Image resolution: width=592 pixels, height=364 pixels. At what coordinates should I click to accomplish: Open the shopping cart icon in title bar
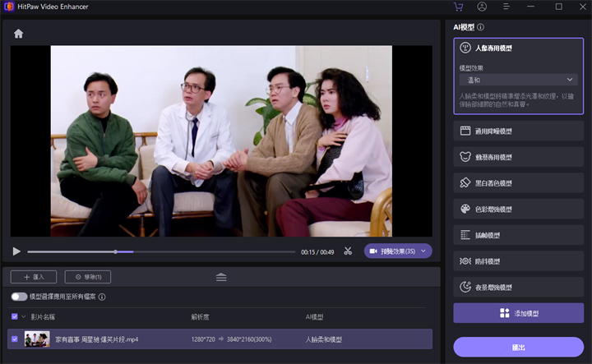(x=458, y=7)
